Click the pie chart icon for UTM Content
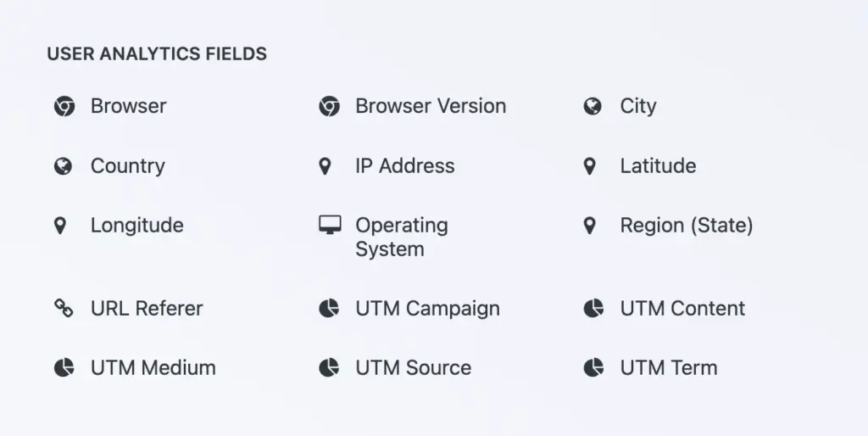 (x=593, y=309)
